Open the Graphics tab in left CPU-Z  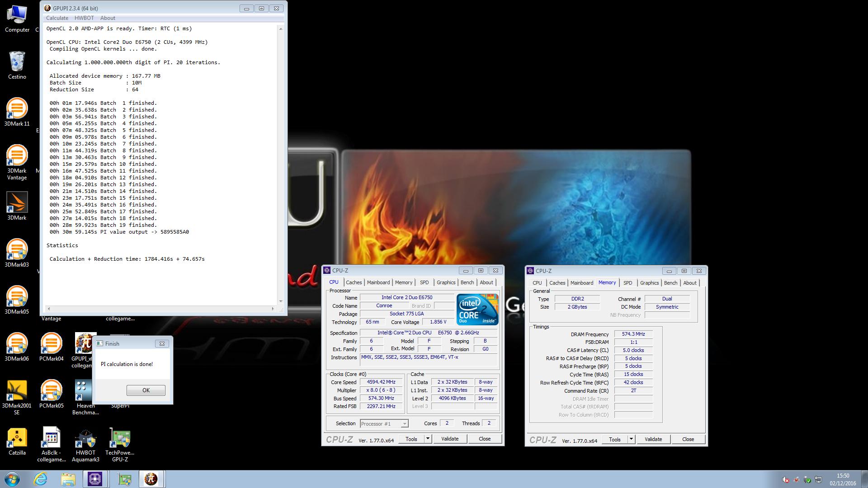[x=446, y=282]
